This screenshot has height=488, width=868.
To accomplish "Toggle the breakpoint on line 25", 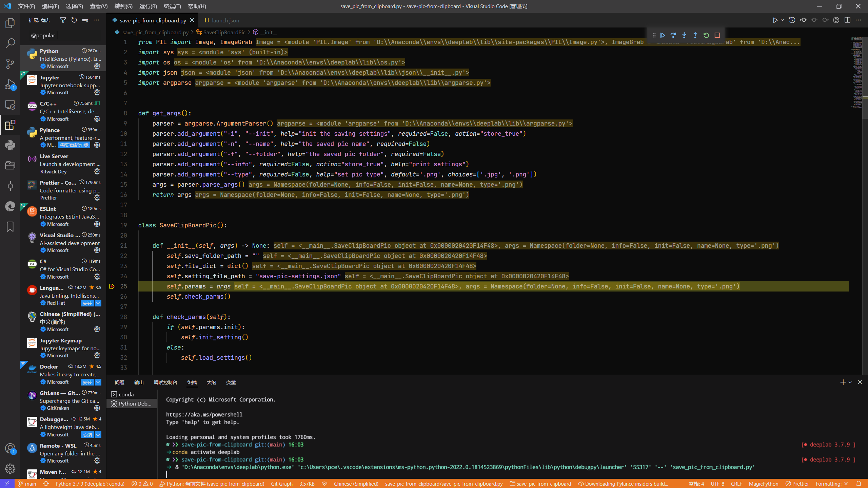I will (x=112, y=286).
